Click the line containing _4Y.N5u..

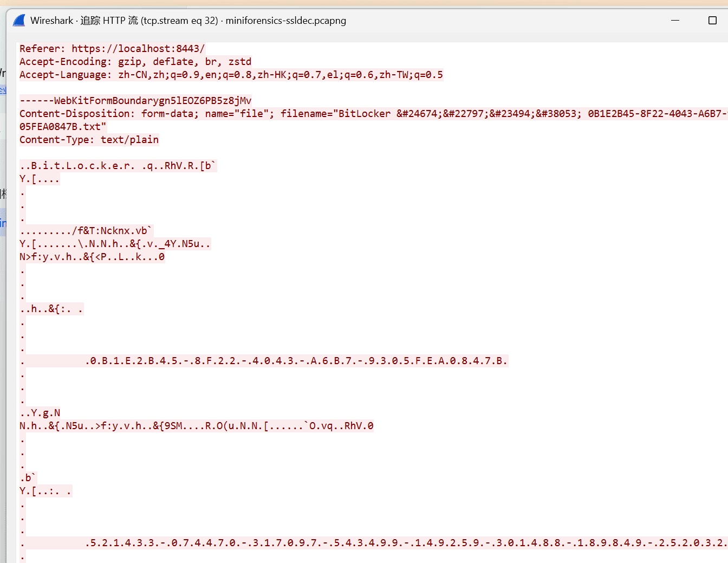point(115,244)
